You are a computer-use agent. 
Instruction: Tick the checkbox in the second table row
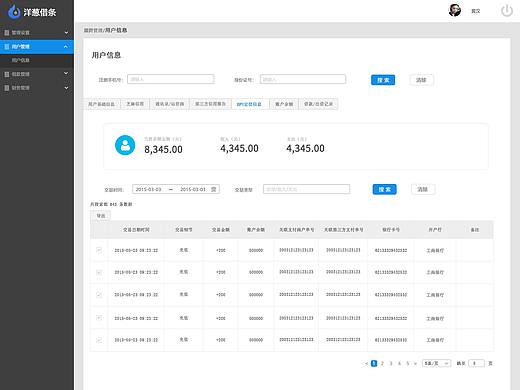[x=99, y=272]
